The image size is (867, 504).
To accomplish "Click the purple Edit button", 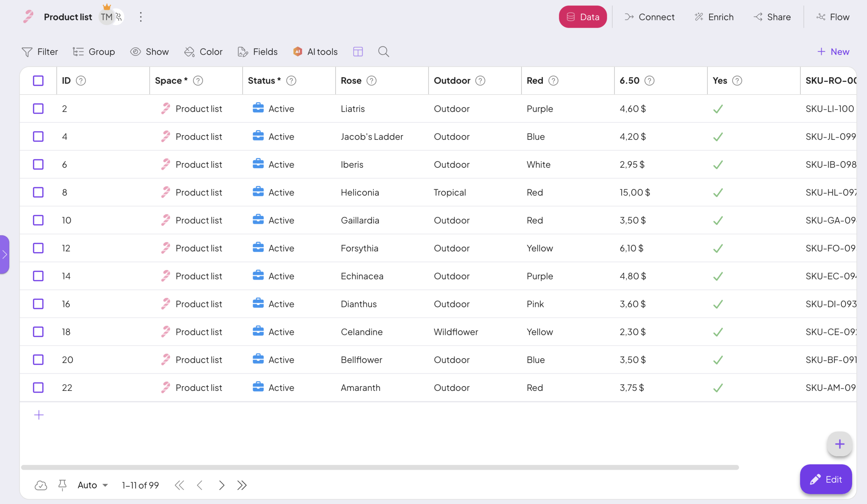I will click(x=825, y=479).
